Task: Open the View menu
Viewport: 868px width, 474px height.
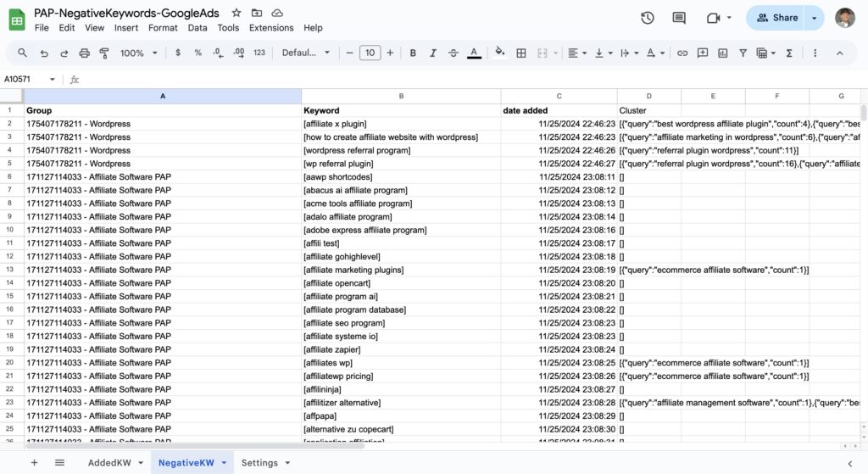Action: 94,28
